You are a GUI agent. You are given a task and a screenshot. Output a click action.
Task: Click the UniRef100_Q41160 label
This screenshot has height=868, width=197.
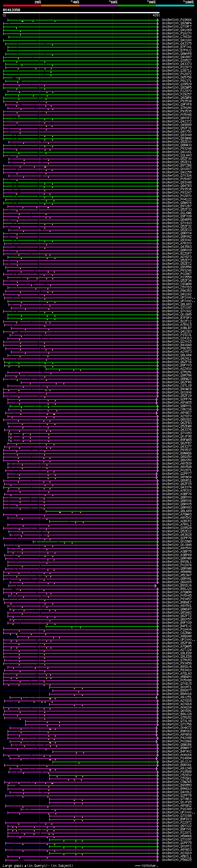pos(176,40)
